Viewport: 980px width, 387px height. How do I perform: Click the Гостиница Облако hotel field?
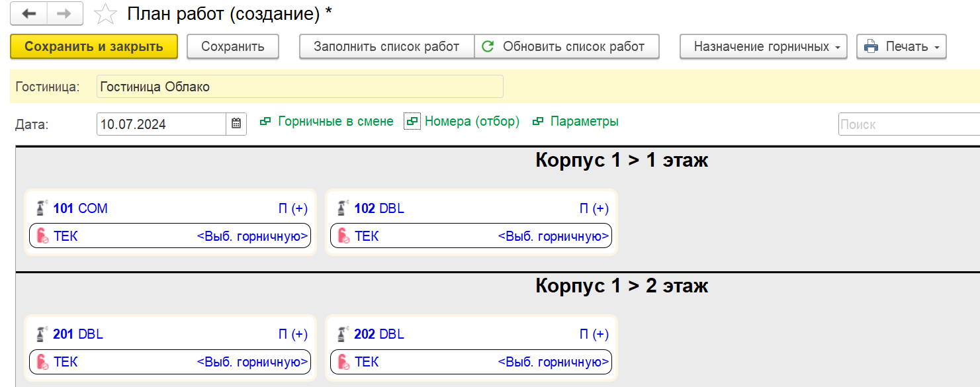click(x=300, y=87)
